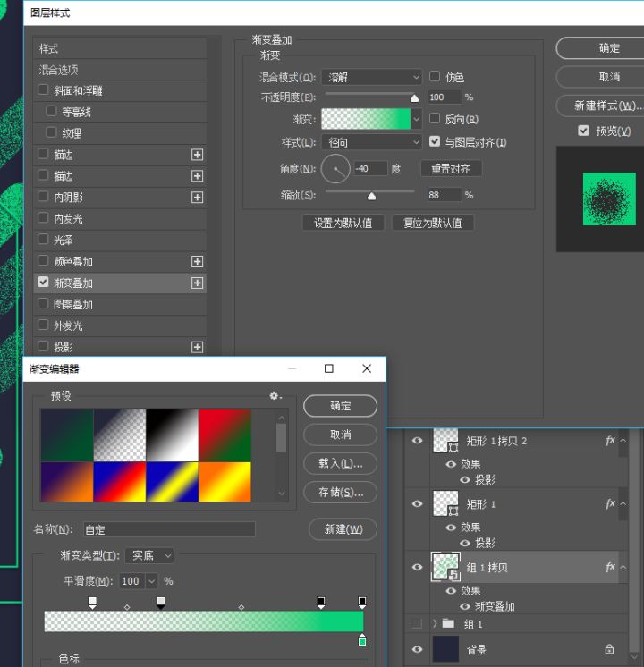This screenshot has width=644, height=667.
Task: Click the fx icon on 矩形 1 layer
Action: (x=610, y=503)
